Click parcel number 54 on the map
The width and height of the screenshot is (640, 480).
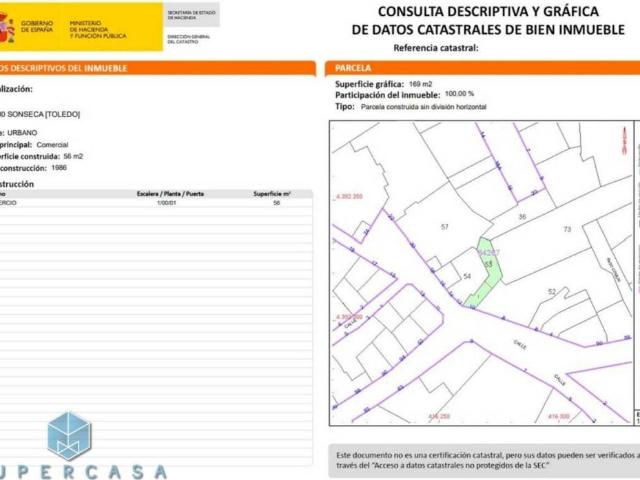click(467, 276)
